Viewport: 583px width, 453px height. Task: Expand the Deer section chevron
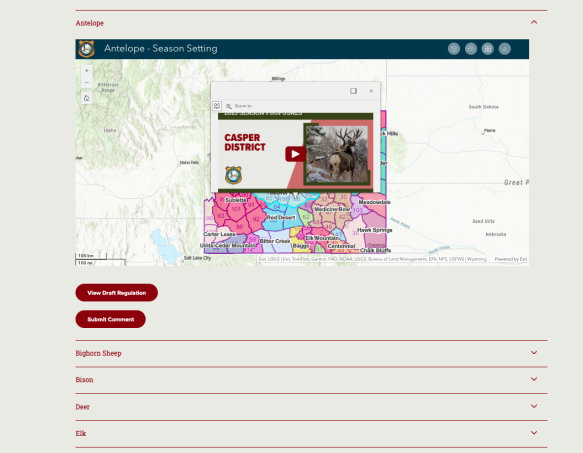tap(534, 406)
